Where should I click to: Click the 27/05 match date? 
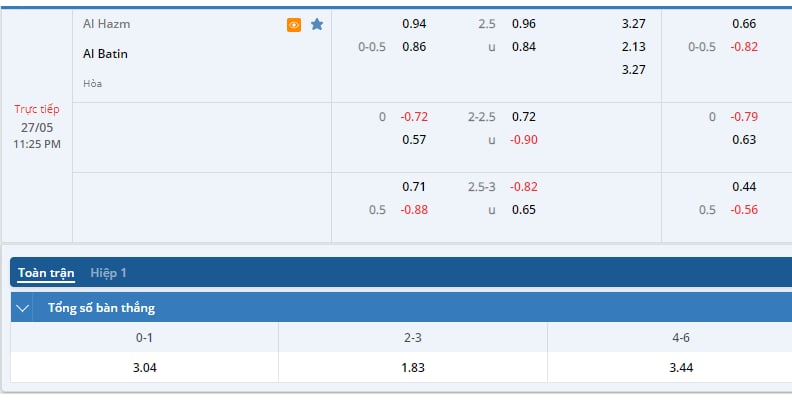pyautogui.click(x=37, y=127)
